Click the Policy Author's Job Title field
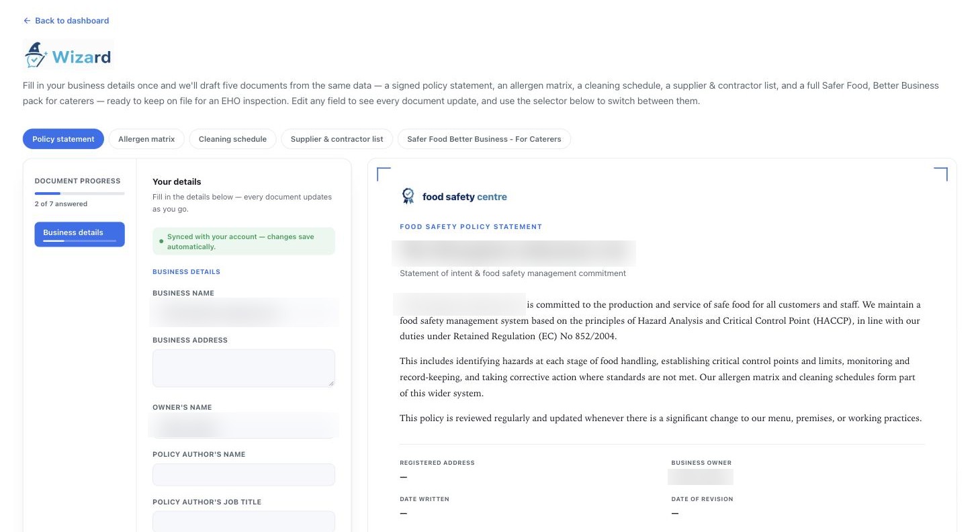This screenshot has height=532, width=980. click(x=244, y=522)
